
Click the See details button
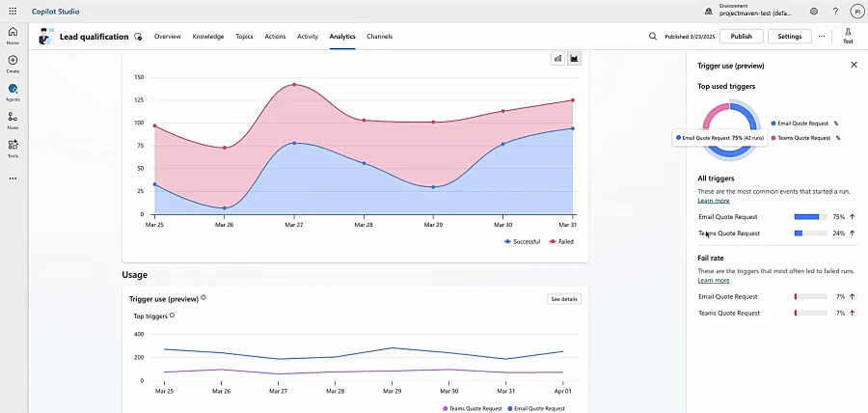tap(564, 299)
